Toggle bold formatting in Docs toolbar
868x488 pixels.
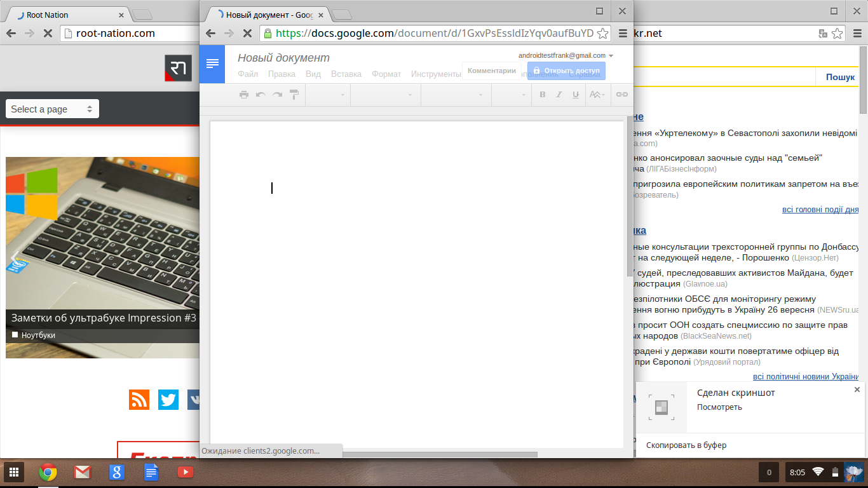click(x=543, y=95)
